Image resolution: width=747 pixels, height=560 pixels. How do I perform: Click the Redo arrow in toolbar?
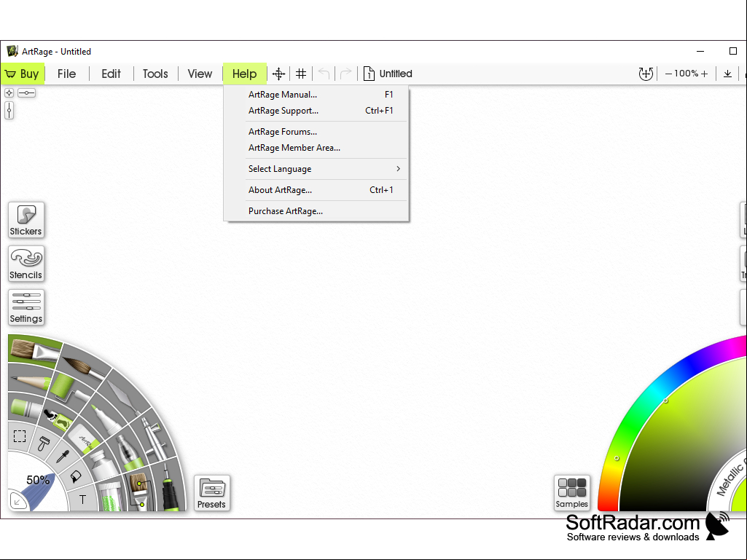coord(346,74)
